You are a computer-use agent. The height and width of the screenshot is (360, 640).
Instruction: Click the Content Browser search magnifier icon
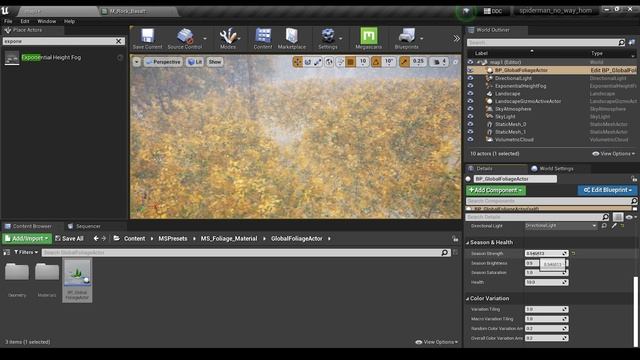(x=444, y=253)
